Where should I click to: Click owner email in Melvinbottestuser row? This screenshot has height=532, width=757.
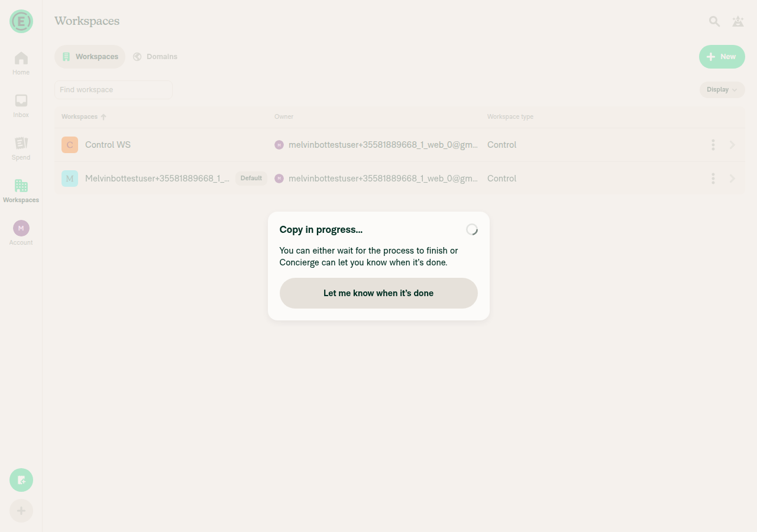tap(383, 179)
